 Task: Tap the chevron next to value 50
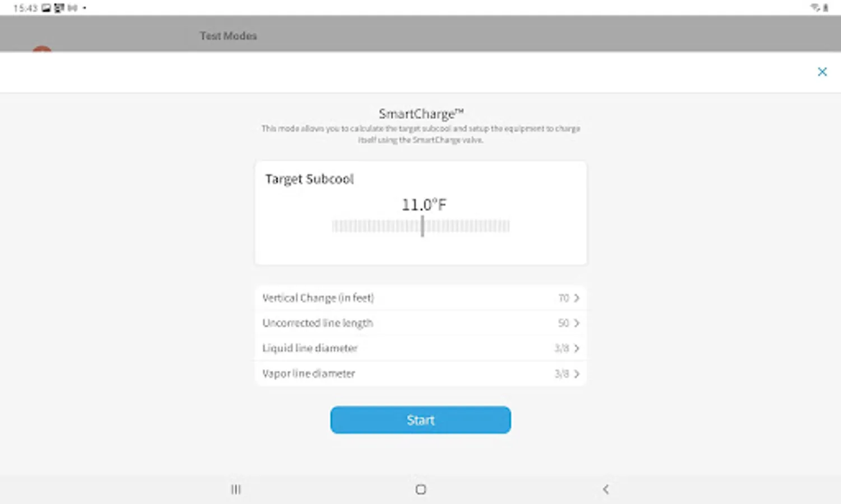pyautogui.click(x=577, y=323)
